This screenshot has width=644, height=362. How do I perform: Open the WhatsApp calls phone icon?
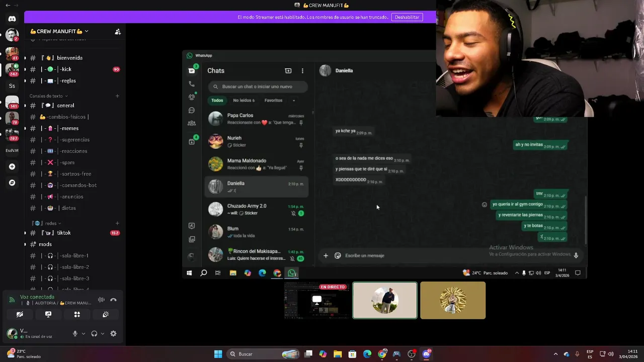[x=191, y=84]
